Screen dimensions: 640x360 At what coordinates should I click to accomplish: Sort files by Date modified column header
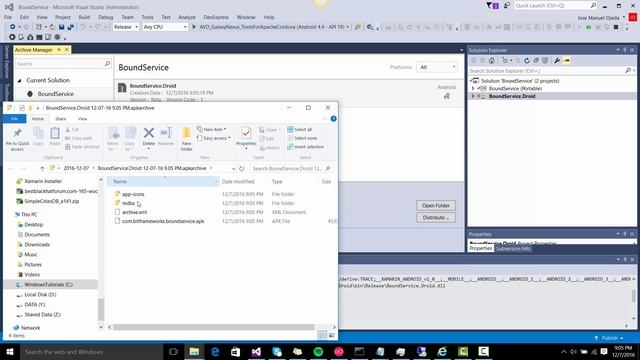pyautogui.click(x=238, y=182)
